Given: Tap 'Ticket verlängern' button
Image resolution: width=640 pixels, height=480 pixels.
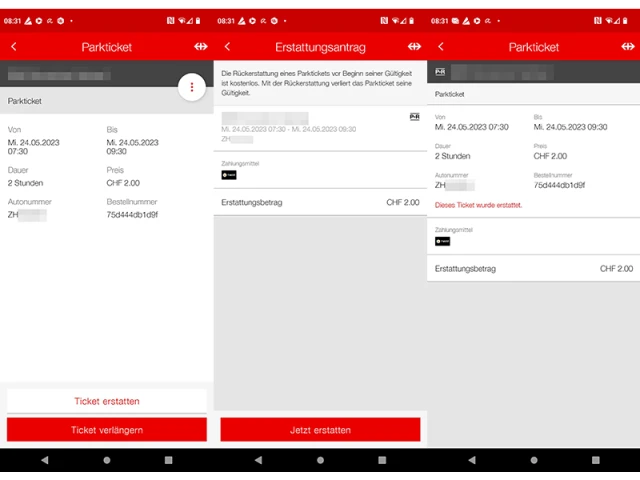Looking at the screenshot, I should tap(107, 430).
